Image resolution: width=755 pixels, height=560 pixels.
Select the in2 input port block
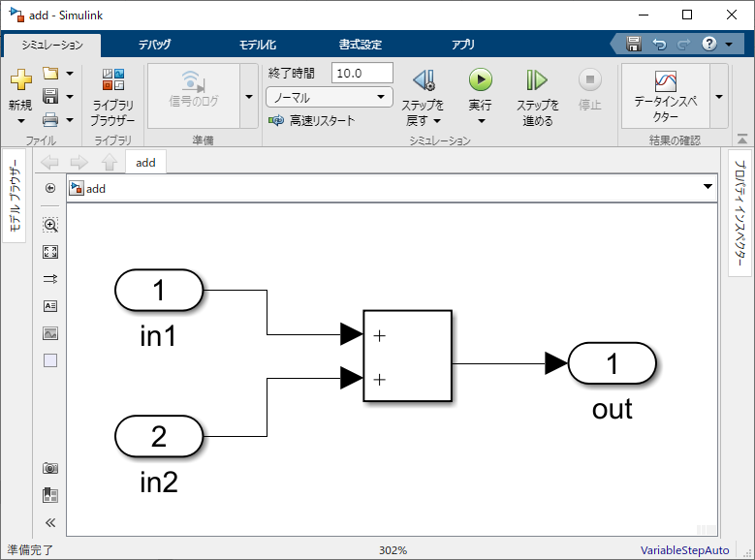pos(159,436)
